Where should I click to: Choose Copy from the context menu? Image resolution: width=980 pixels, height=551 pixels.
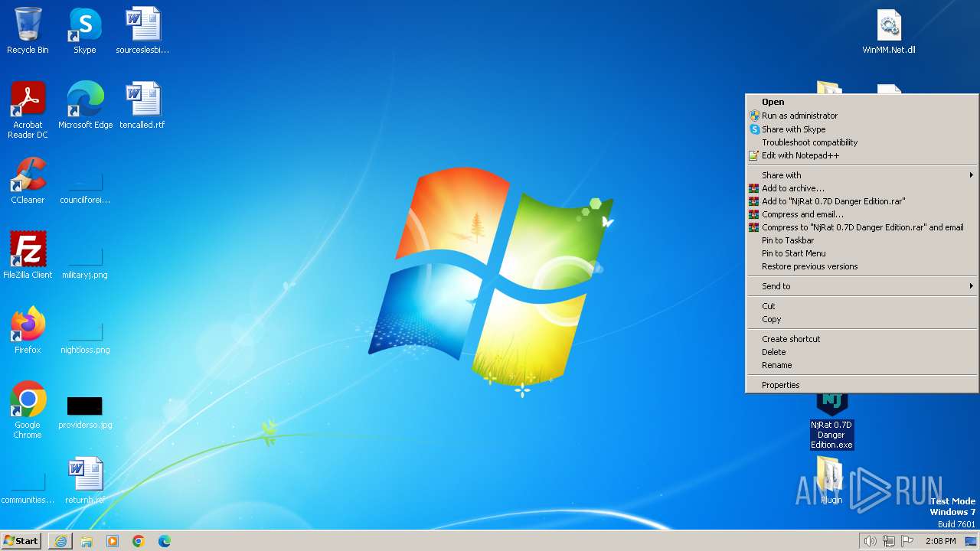tap(862, 319)
